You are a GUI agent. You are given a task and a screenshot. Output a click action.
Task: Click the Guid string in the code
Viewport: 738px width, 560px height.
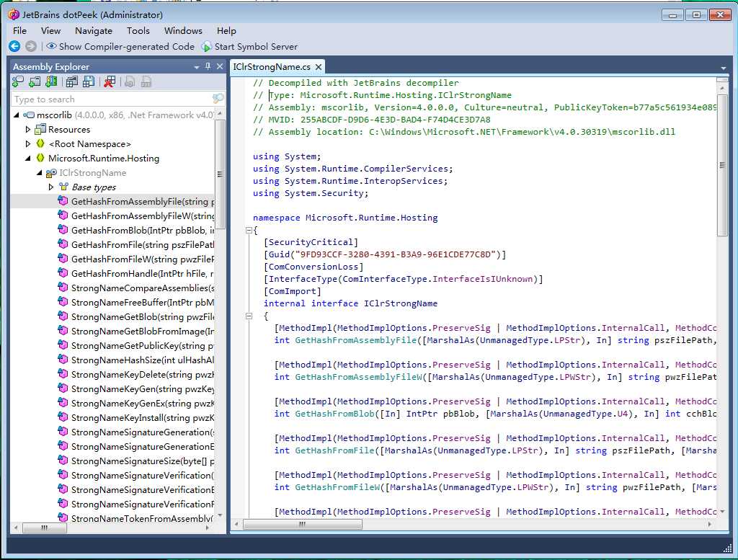(x=396, y=254)
